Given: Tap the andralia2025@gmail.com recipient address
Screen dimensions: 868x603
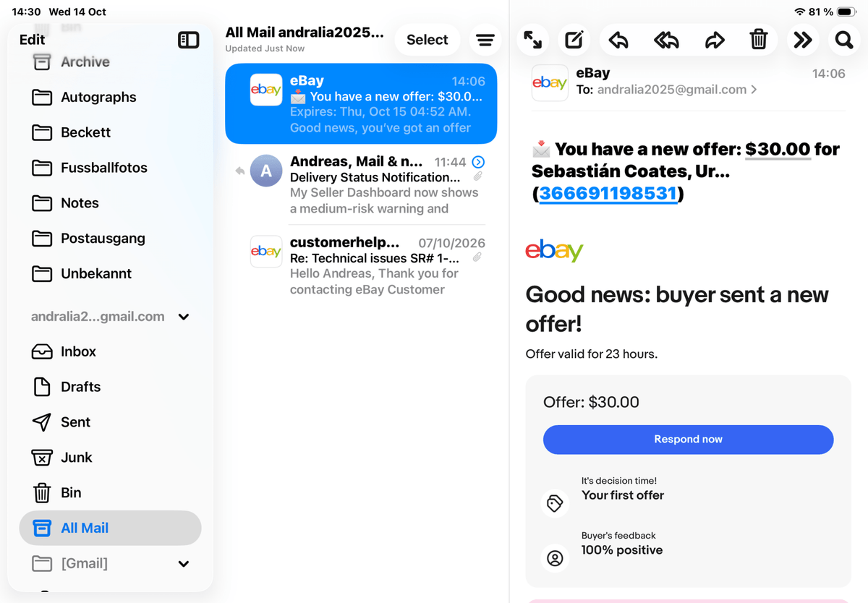Looking at the screenshot, I should pyautogui.click(x=672, y=90).
